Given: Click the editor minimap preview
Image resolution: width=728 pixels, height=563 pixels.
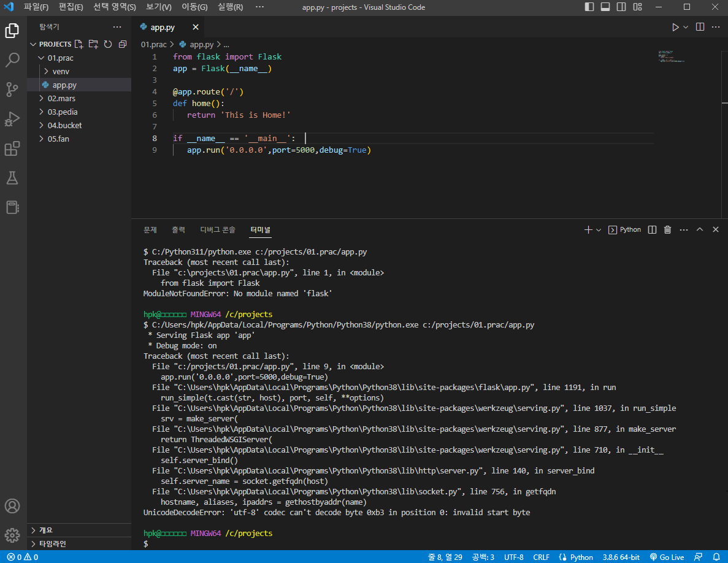Looking at the screenshot, I should point(672,56).
